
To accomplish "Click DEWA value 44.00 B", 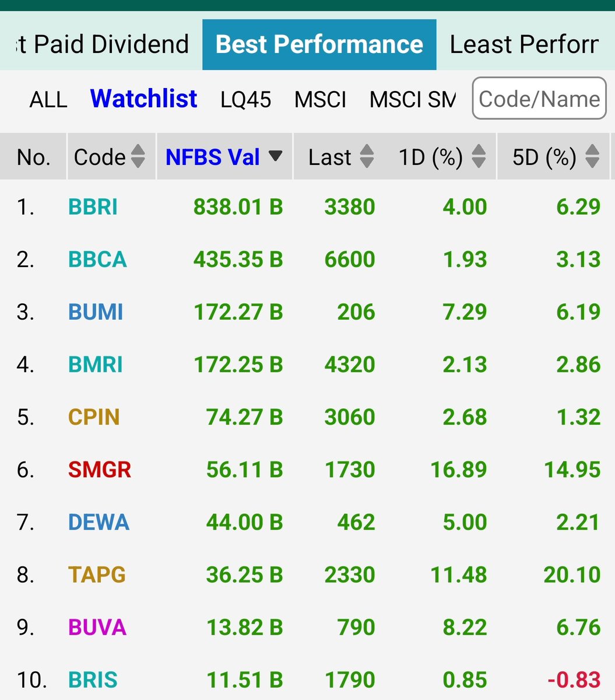I will point(245,522).
